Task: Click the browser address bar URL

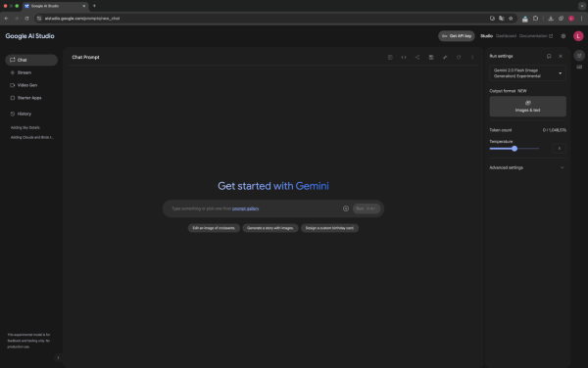Action: (82, 19)
